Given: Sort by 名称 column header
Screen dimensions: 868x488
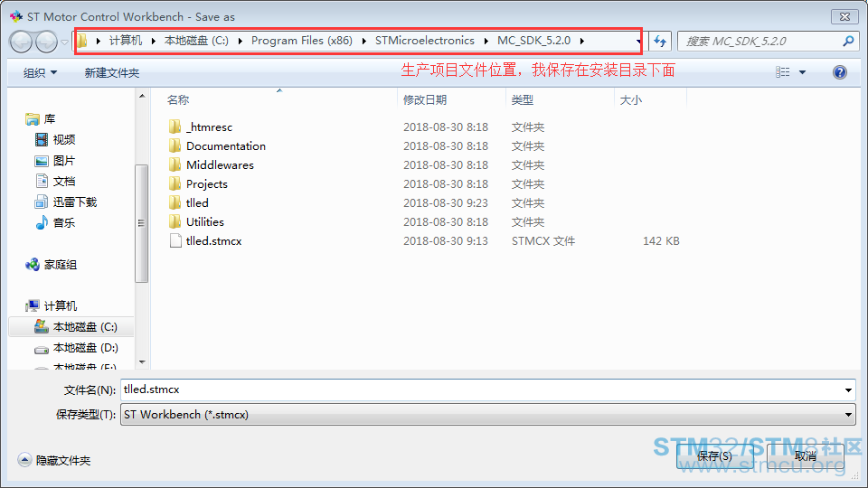Looking at the screenshot, I should (x=178, y=99).
